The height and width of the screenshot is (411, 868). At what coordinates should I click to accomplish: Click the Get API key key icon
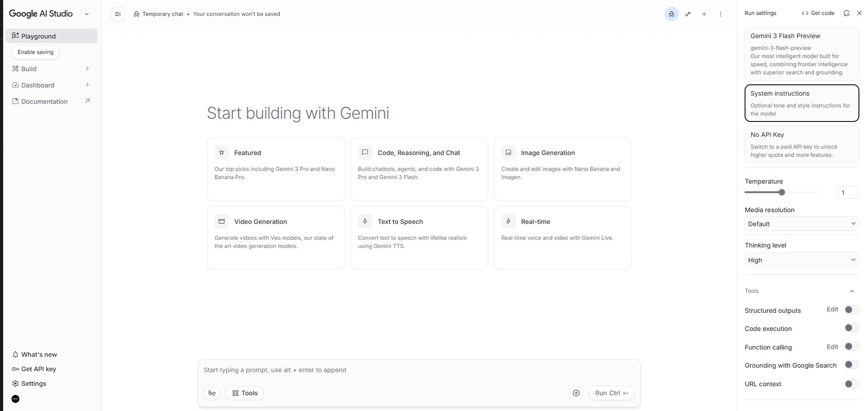pyautogui.click(x=15, y=369)
